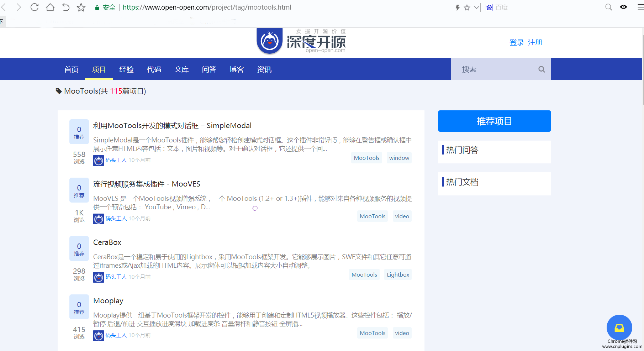Recommend the CeraBox project via 推荐 box
Image resolution: width=644 pixels, height=351 pixels.
pos(79,249)
